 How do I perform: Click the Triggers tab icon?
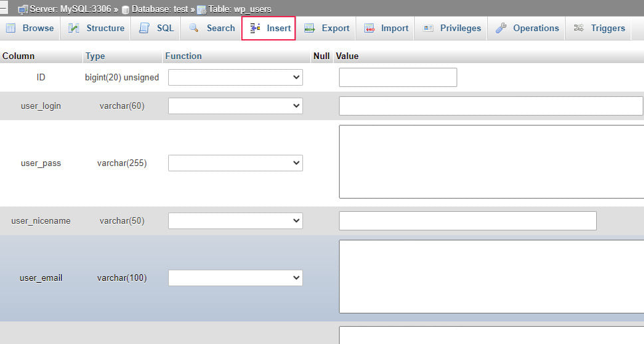pyautogui.click(x=579, y=28)
